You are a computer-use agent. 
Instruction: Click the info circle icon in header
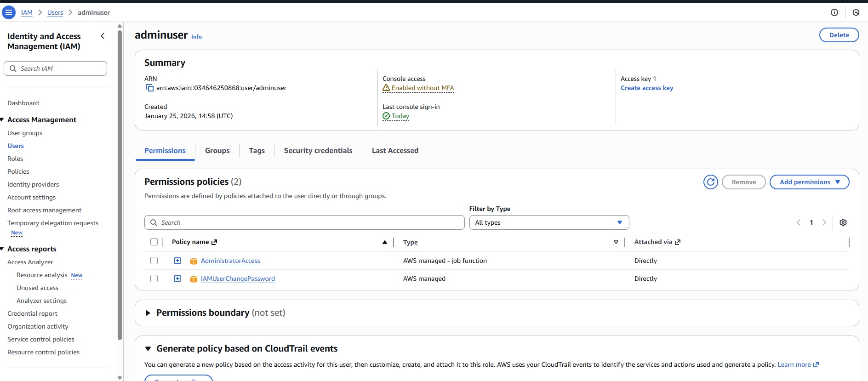834,12
